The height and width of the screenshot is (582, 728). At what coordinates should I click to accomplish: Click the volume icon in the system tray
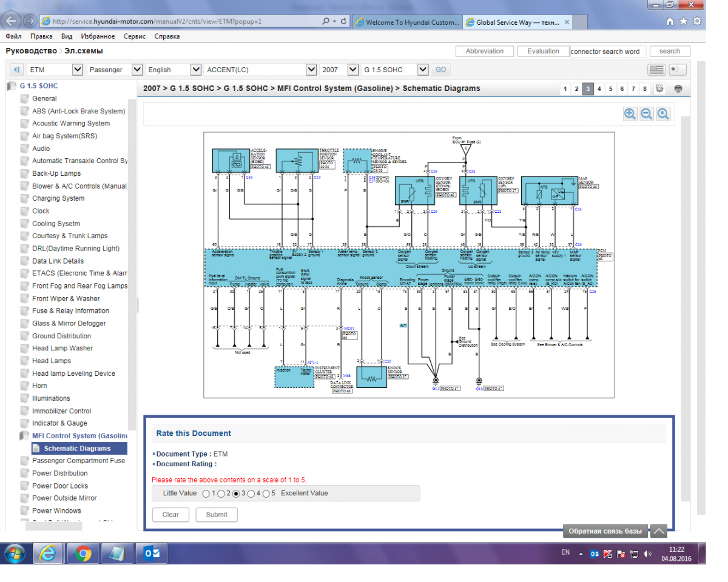649,554
